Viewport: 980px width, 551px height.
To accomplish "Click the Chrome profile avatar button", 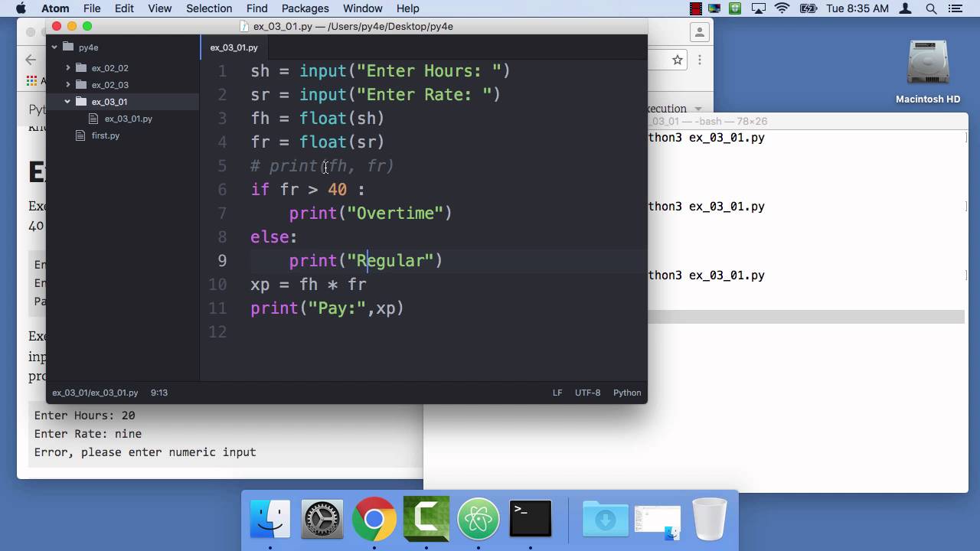I will coord(699,32).
